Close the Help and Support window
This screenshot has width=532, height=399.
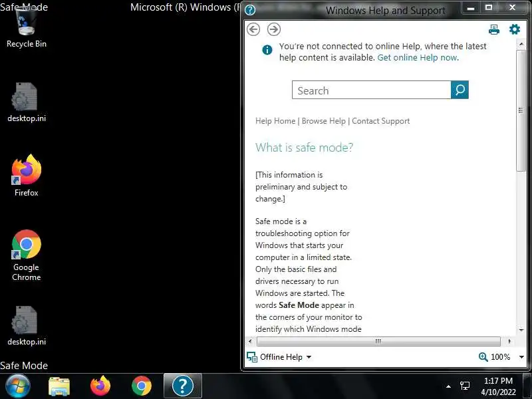click(x=512, y=7)
